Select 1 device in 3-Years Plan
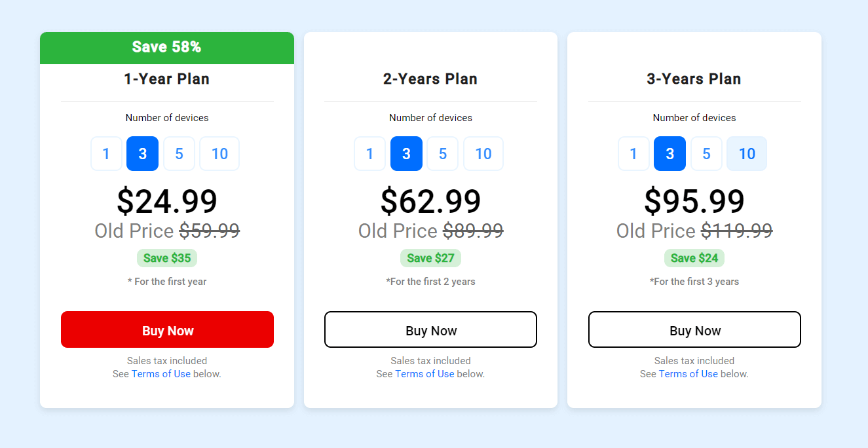The width and height of the screenshot is (868, 448). (633, 154)
